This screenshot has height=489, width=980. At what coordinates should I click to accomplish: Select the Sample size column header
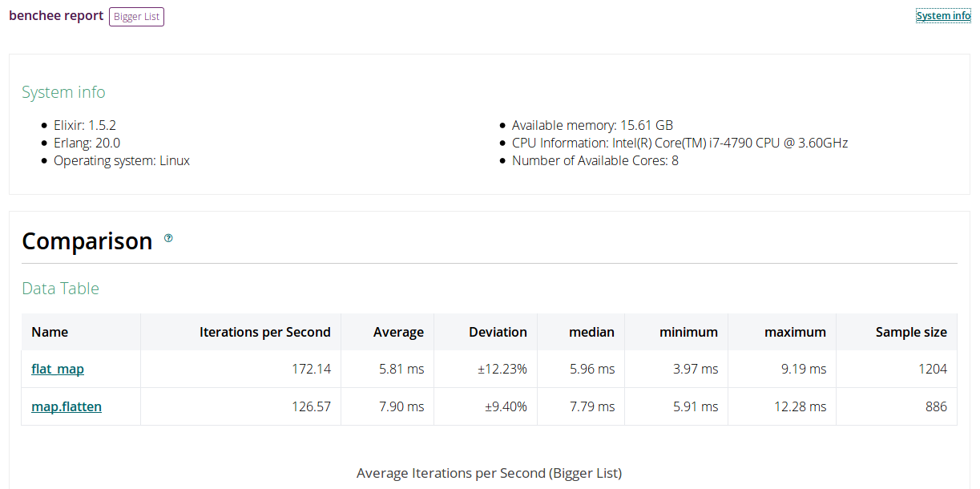911,332
